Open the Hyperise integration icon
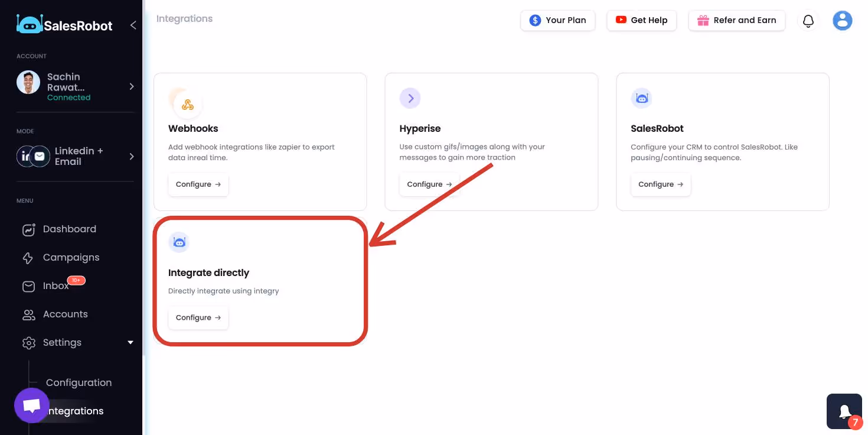 pos(410,98)
